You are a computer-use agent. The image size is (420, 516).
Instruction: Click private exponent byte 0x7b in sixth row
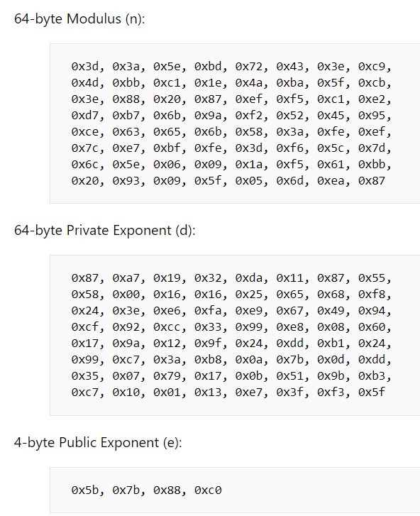coord(289,359)
